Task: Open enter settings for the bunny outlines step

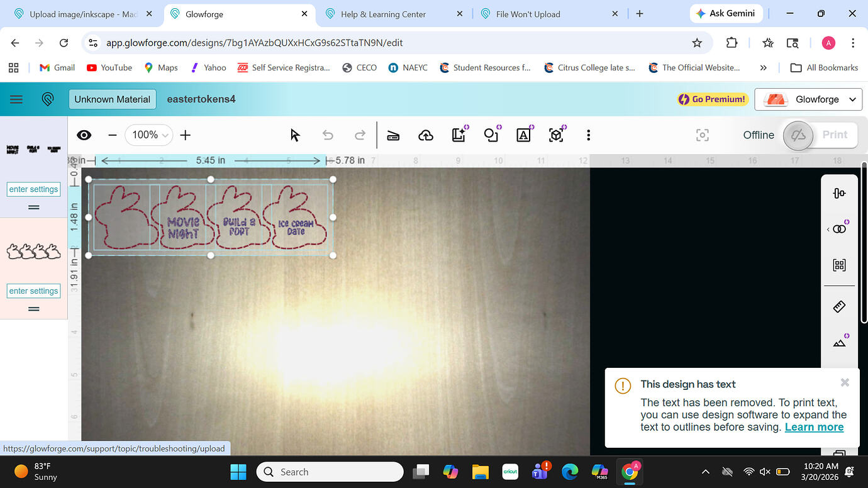Action: tap(34, 291)
